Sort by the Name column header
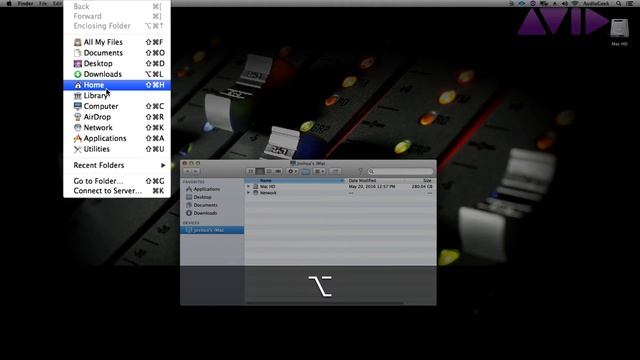Image resolution: width=640 pixels, height=360 pixels. point(295,180)
